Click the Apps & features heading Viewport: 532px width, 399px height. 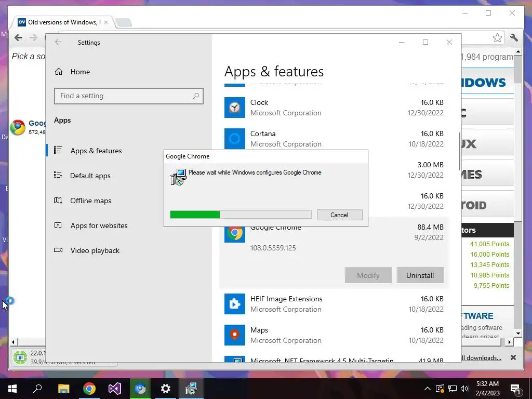pyautogui.click(x=274, y=72)
